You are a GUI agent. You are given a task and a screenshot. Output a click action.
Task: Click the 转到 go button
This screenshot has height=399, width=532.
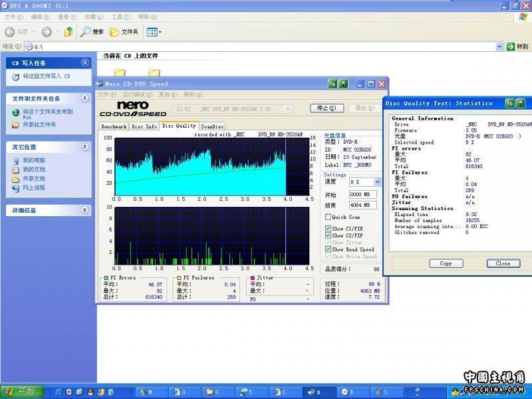(517, 47)
